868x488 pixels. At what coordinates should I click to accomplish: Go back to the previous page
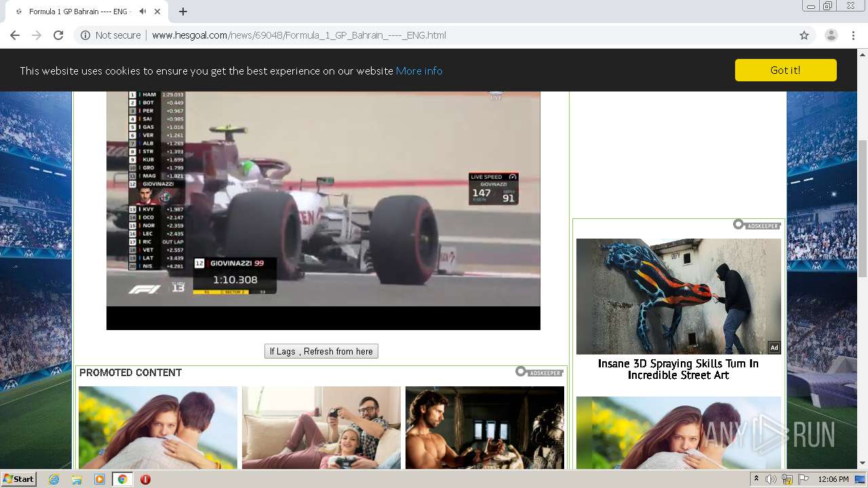pos(15,35)
